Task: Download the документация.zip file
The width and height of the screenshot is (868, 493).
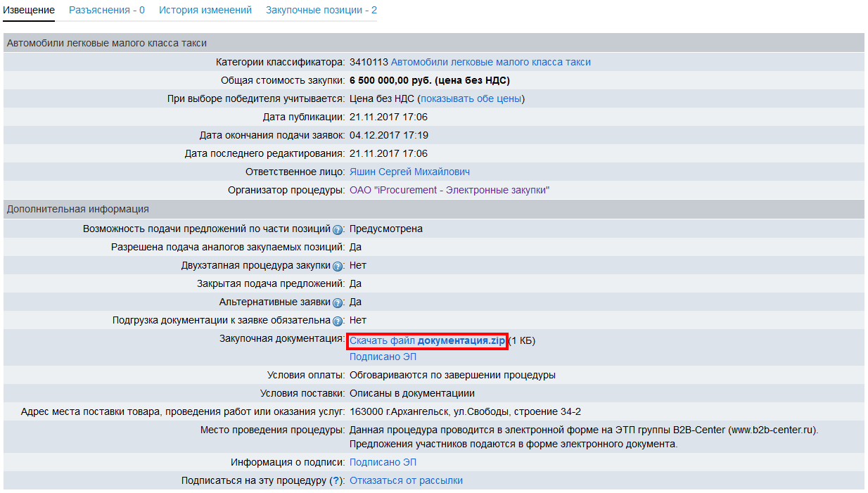Action: pos(427,341)
